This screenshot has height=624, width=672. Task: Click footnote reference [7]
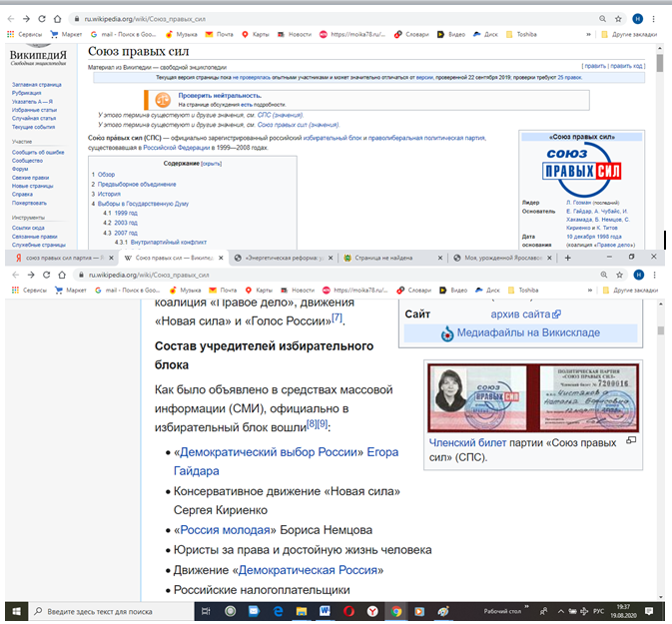click(x=337, y=317)
